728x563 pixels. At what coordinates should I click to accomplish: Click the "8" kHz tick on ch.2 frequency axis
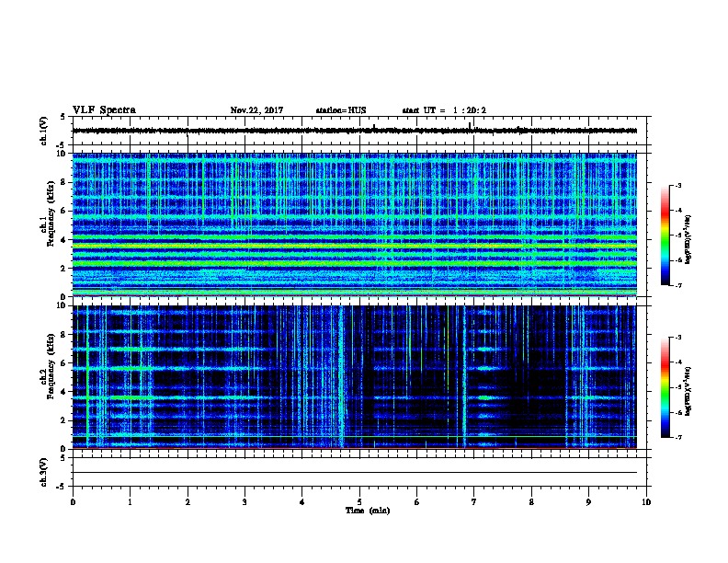tap(63, 335)
